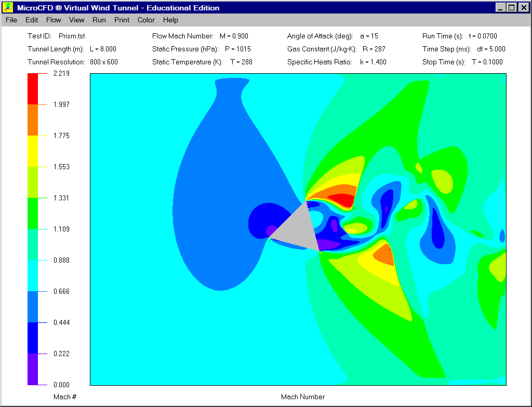Click the Angle of Attack value a = 15
Screen dimensions: 532x407
(369, 36)
